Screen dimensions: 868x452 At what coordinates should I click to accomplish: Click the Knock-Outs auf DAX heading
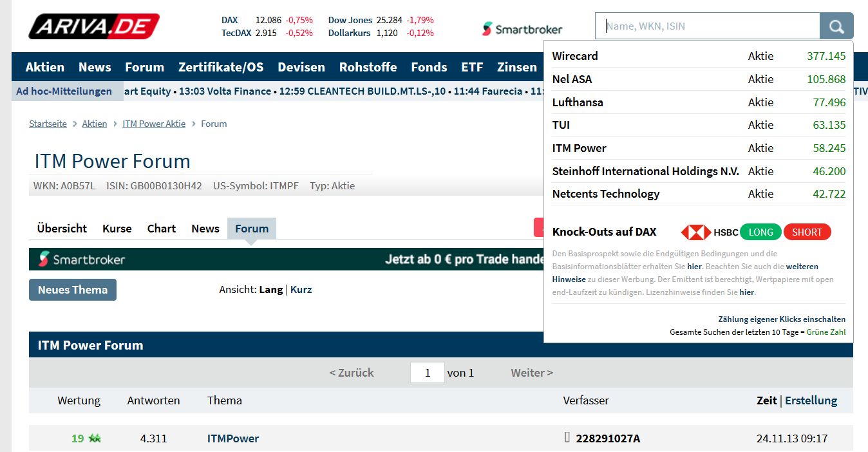tap(604, 232)
